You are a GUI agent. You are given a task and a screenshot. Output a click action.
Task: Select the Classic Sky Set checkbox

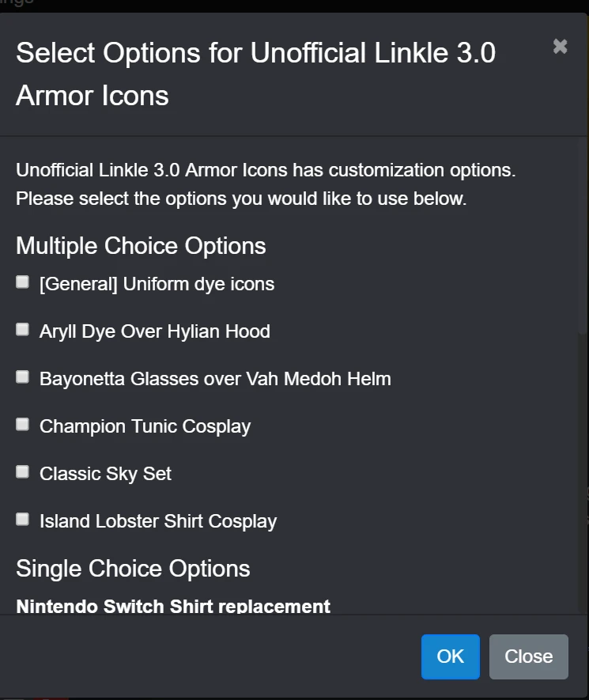[23, 472]
